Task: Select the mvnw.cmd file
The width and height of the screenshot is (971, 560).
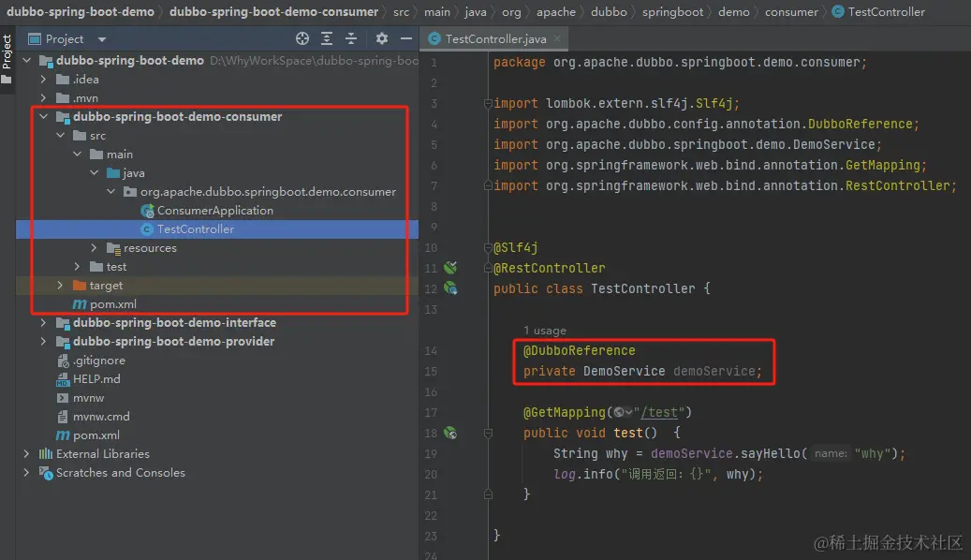Action: coord(101,417)
